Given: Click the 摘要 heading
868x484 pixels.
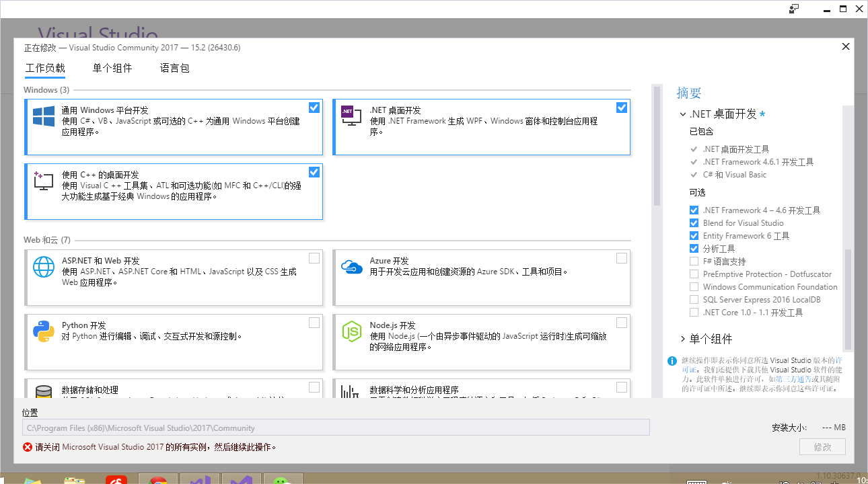Looking at the screenshot, I should pyautogui.click(x=689, y=93).
